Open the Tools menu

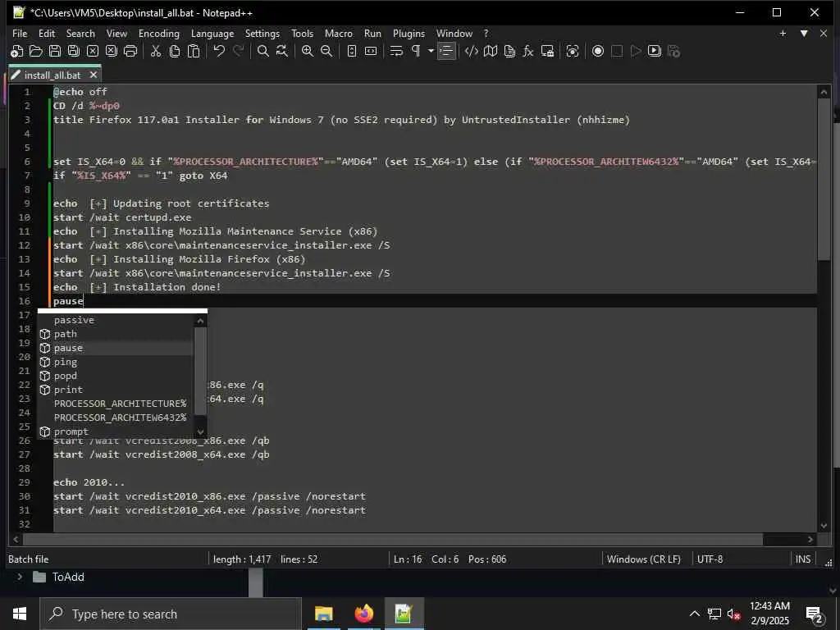(x=302, y=33)
